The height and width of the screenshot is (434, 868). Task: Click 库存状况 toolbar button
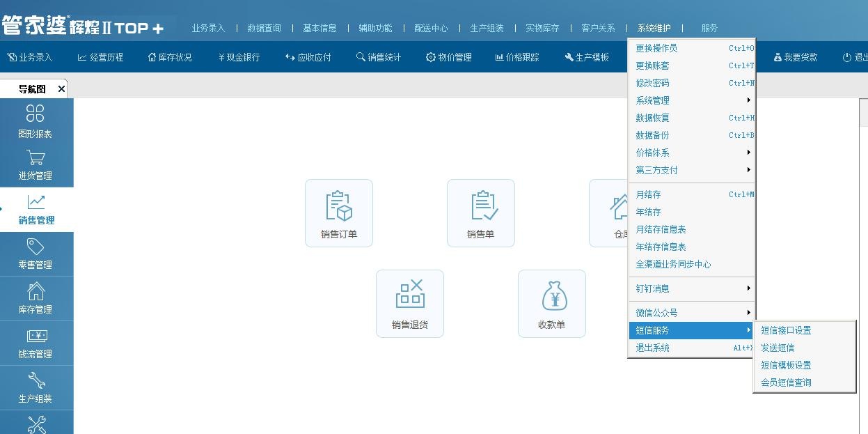(x=169, y=57)
